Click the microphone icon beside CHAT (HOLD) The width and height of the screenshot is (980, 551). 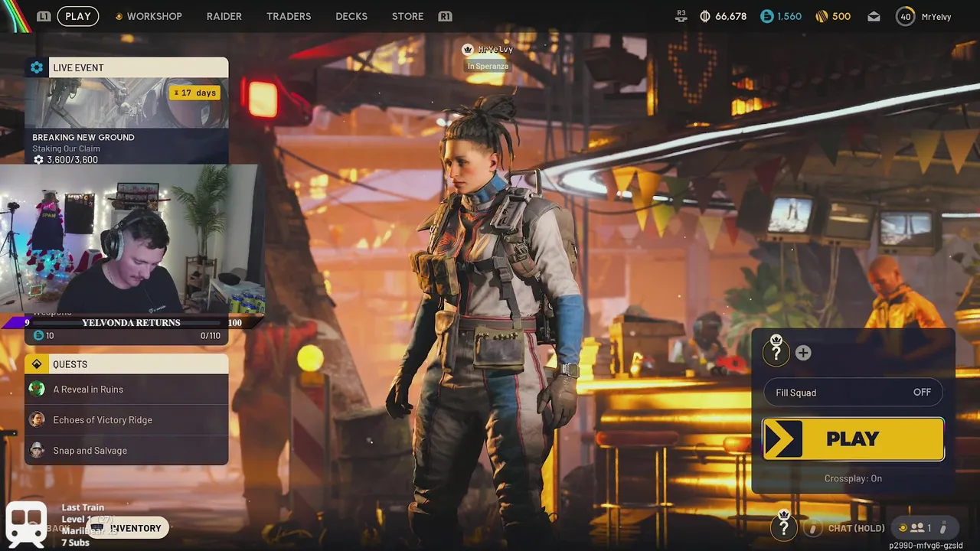tap(813, 528)
